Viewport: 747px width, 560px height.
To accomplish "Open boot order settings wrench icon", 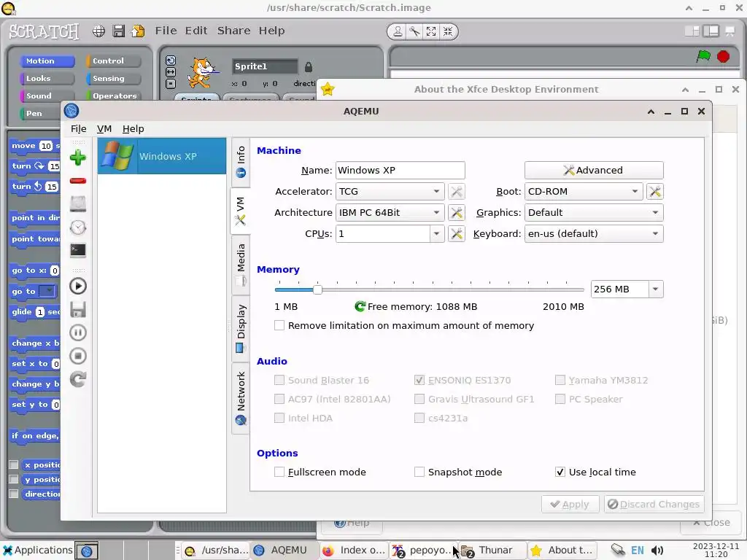I will point(655,192).
